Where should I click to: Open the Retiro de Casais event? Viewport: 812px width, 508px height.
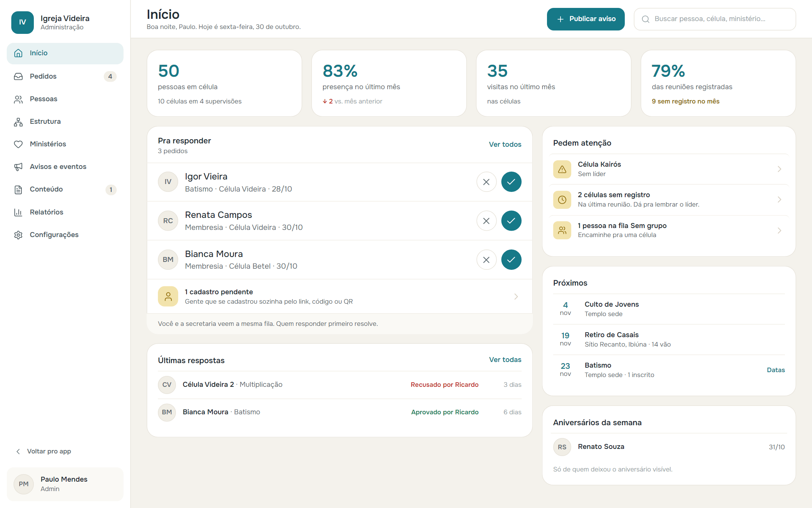(x=669, y=339)
